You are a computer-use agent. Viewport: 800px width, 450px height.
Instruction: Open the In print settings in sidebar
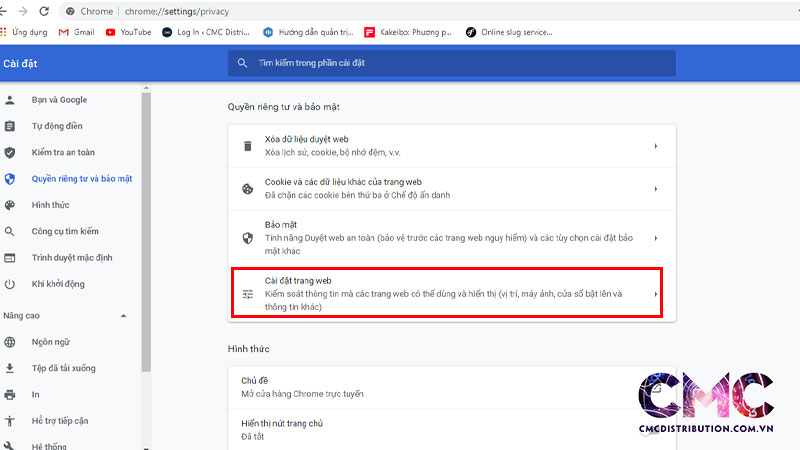[35, 394]
